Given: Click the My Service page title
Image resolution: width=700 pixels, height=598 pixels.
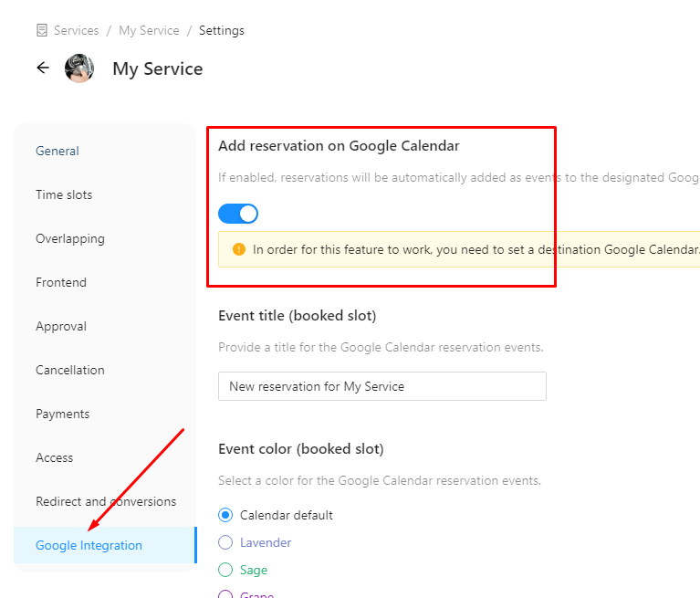Looking at the screenshot, I should tap(158, 68).
